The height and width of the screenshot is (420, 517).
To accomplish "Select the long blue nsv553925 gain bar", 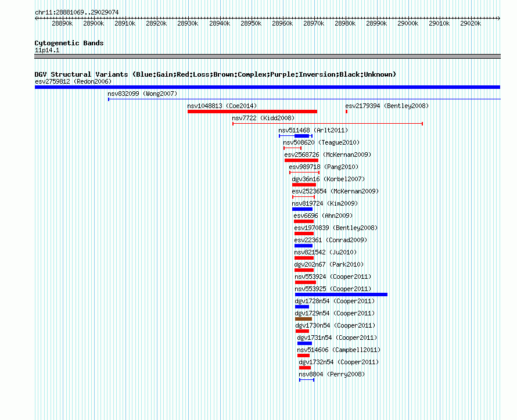I will point(341,295).
